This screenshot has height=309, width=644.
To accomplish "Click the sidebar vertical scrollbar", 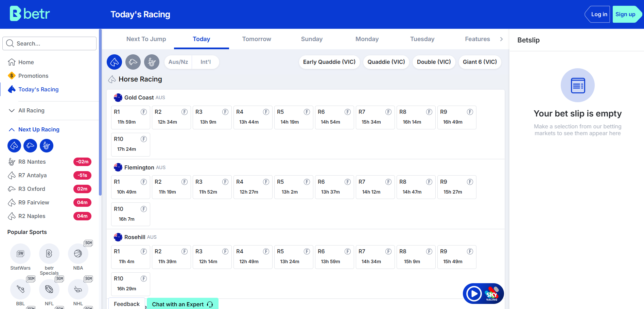I will 100,112.
